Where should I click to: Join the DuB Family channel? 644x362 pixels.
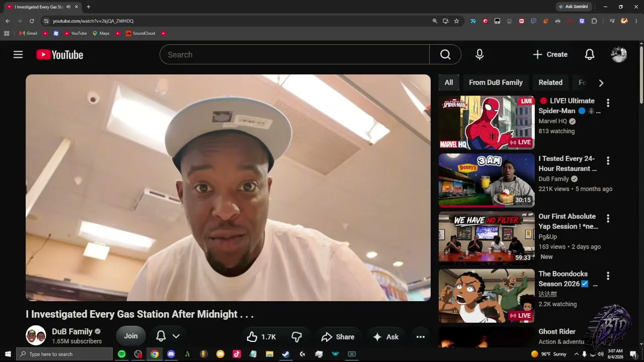pyautogui.click(x=131, y=336)
